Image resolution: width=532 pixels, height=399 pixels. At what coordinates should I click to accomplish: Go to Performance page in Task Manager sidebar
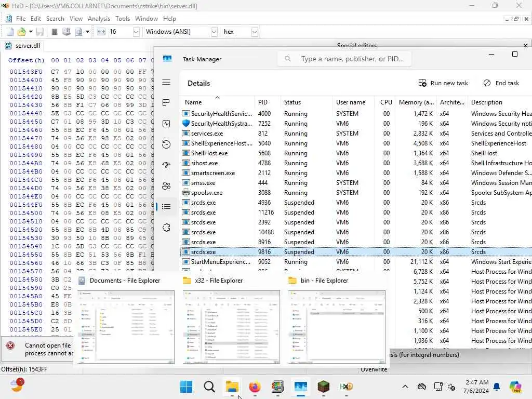(166, 124)
